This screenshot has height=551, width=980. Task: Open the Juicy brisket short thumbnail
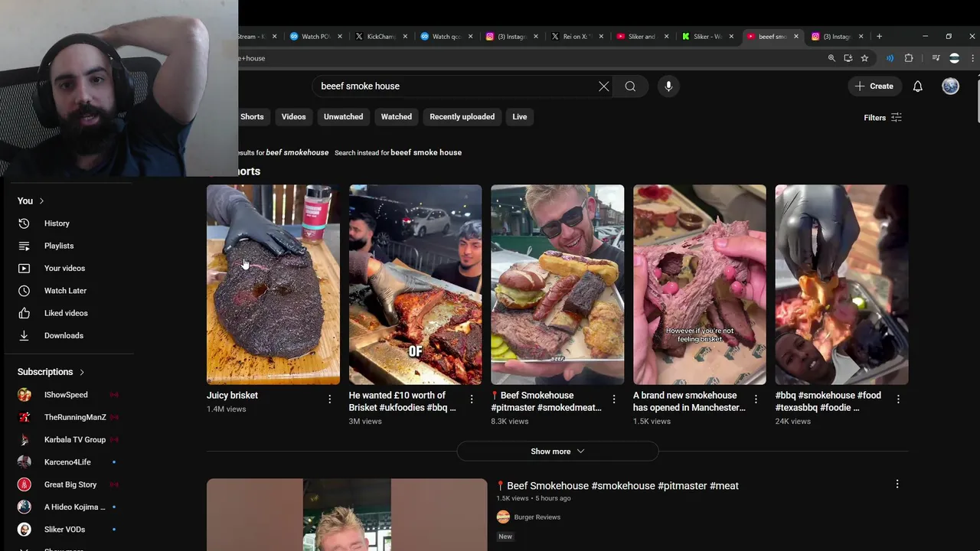[273, 285]
